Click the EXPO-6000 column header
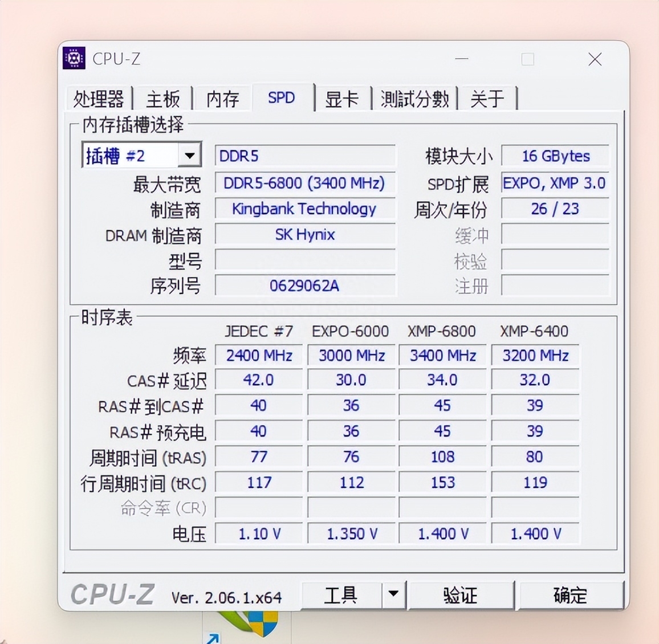The width and height of the screenshot is (659, 644). tap(351, 332)
